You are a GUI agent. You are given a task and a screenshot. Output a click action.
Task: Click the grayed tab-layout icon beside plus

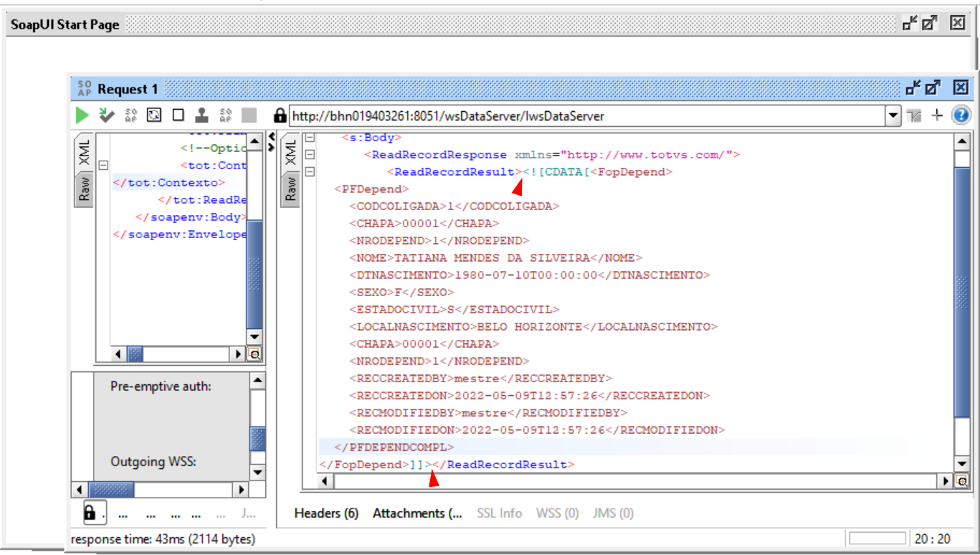913,115
